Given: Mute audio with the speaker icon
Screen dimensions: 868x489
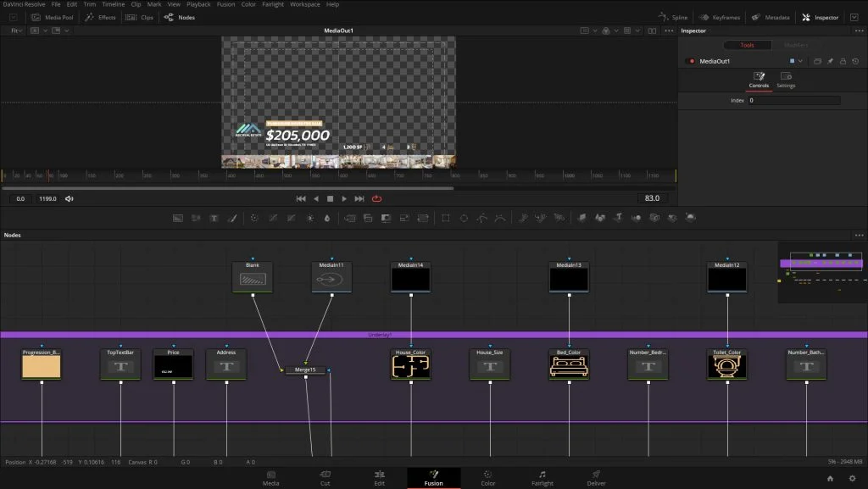Looking at the screenshot, I should pos(70,198).
